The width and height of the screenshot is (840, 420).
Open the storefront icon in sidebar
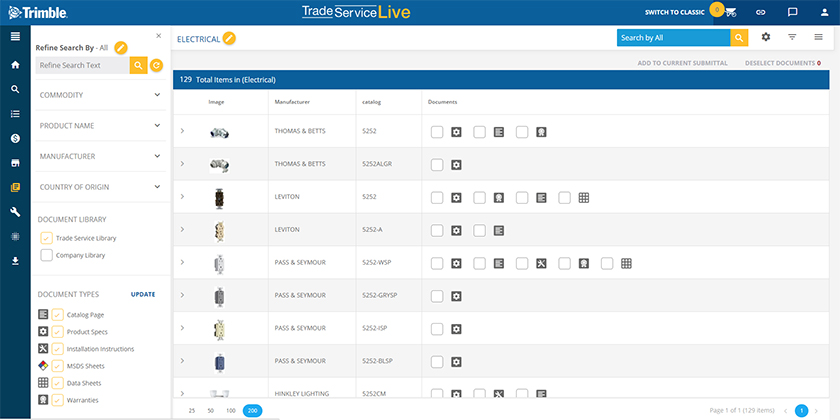tap(15, 163)
